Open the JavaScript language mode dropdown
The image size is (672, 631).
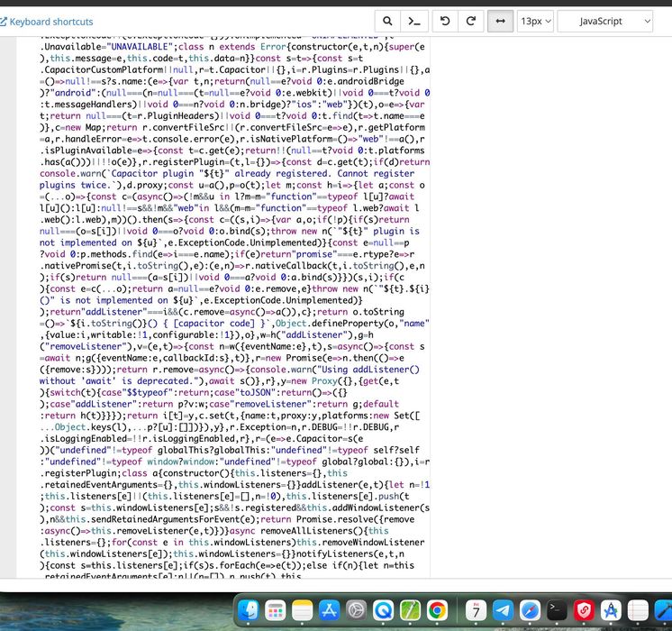(x=604, y=21)
